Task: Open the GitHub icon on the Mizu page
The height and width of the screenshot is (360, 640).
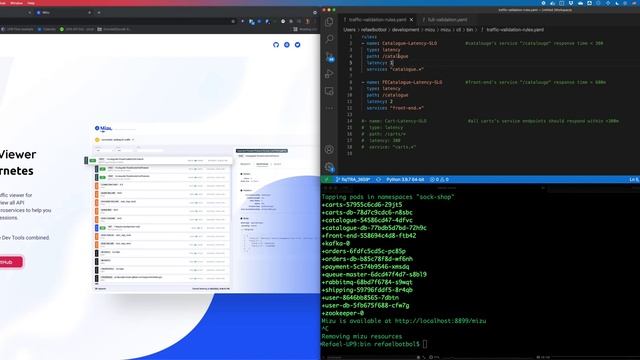Action: 276,45
